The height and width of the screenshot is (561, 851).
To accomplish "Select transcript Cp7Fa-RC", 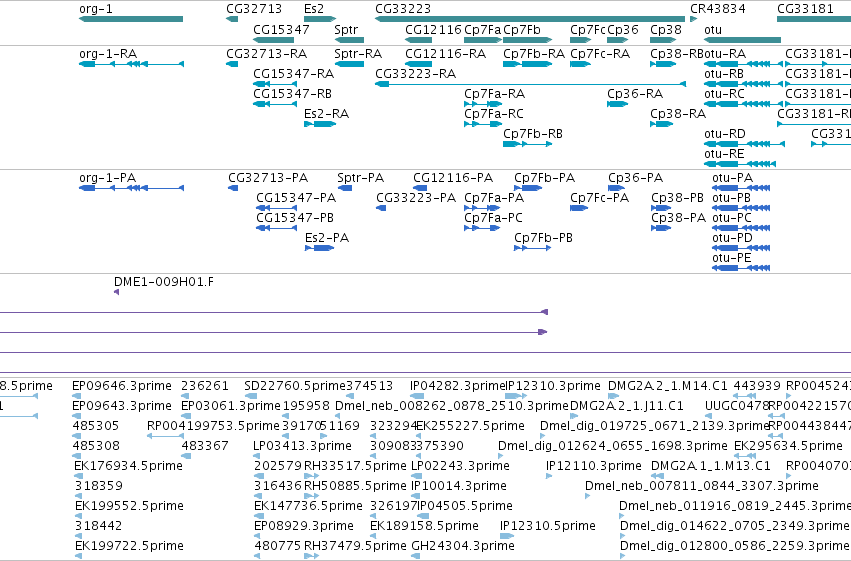I will (x=483, y=124).
